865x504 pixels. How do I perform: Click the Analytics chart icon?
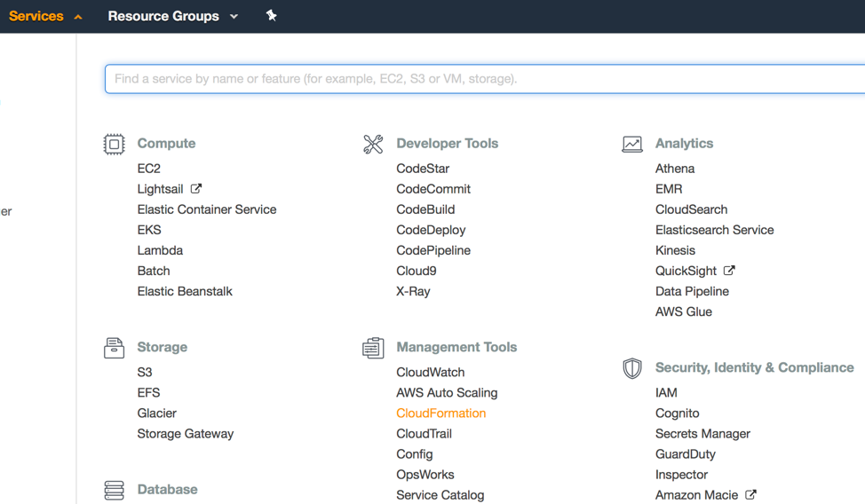(x=631, y=144)
